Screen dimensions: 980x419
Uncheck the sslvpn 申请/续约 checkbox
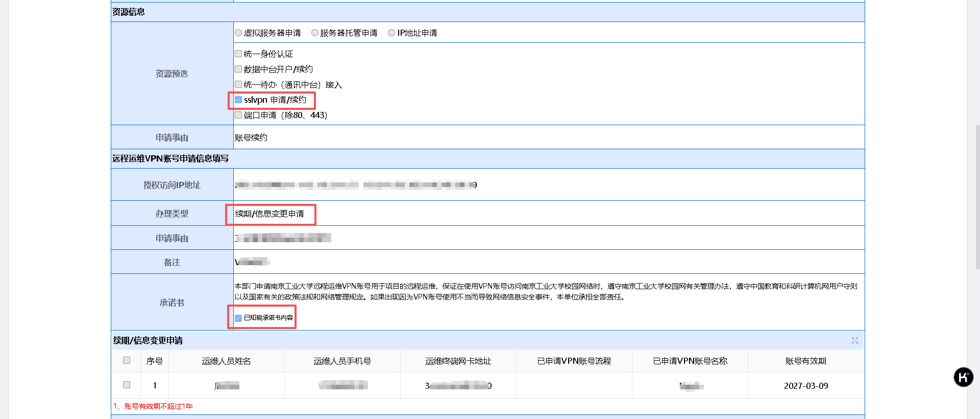pos(238,100)
